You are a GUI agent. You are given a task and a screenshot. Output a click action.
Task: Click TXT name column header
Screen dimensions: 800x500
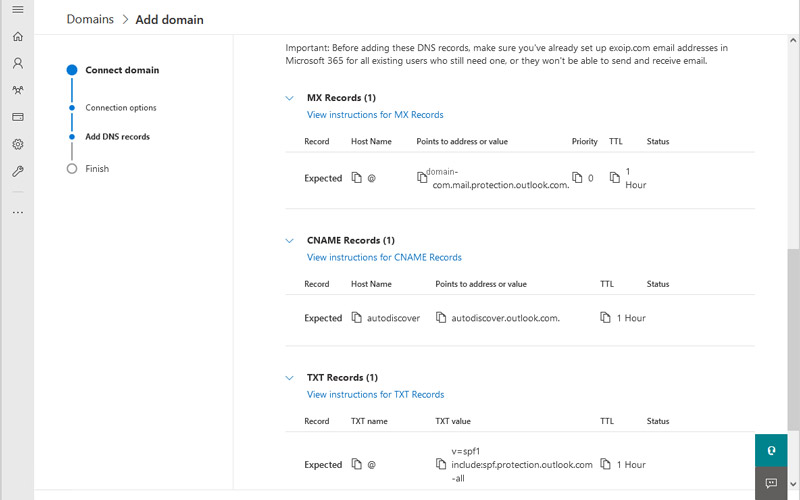(369, 421)
